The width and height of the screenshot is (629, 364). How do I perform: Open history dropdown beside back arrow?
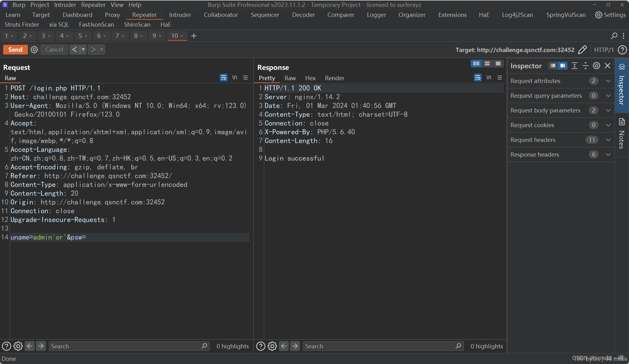[83, 49]
